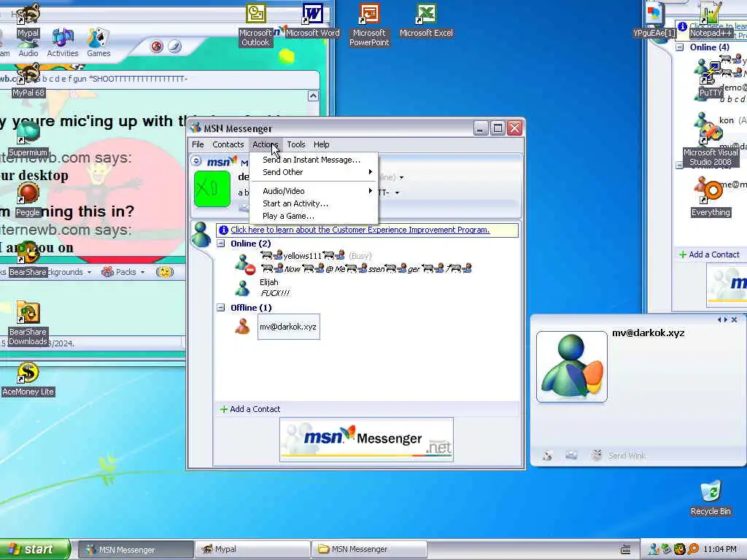Click the Elijah contact icon

242,288
